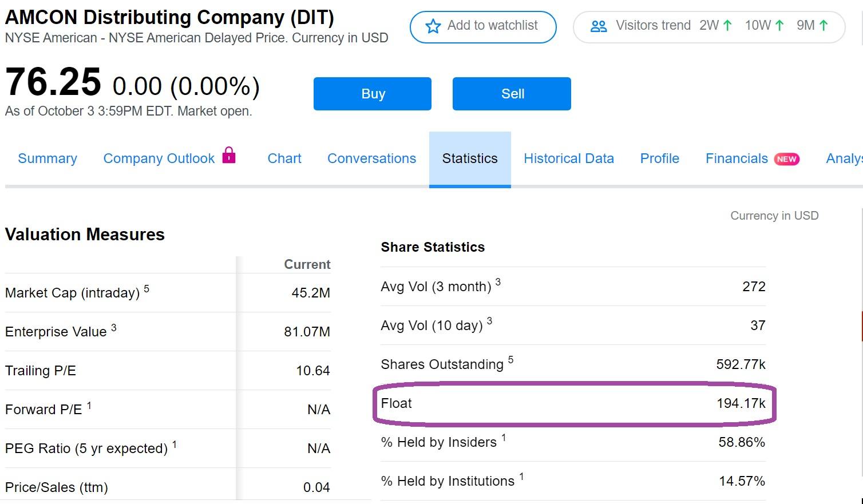Click the As of October 3 timestamp
This screenshot has height=504, width=863.
[x=128, y=111]
